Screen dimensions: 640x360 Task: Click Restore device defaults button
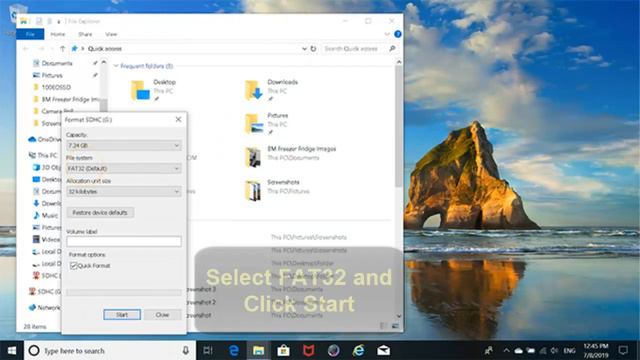coord(100,213)
